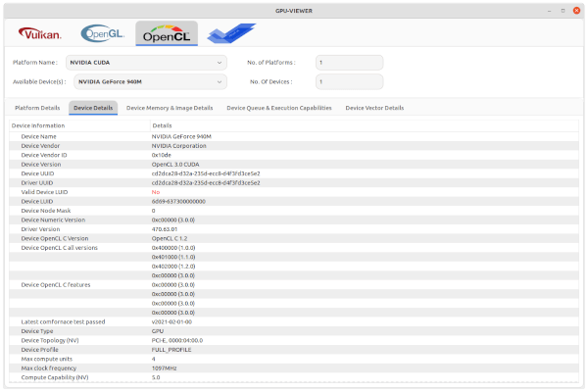Select the Device LUID row
The width and height of the screenshot is (588, 392).
(294, 202)
